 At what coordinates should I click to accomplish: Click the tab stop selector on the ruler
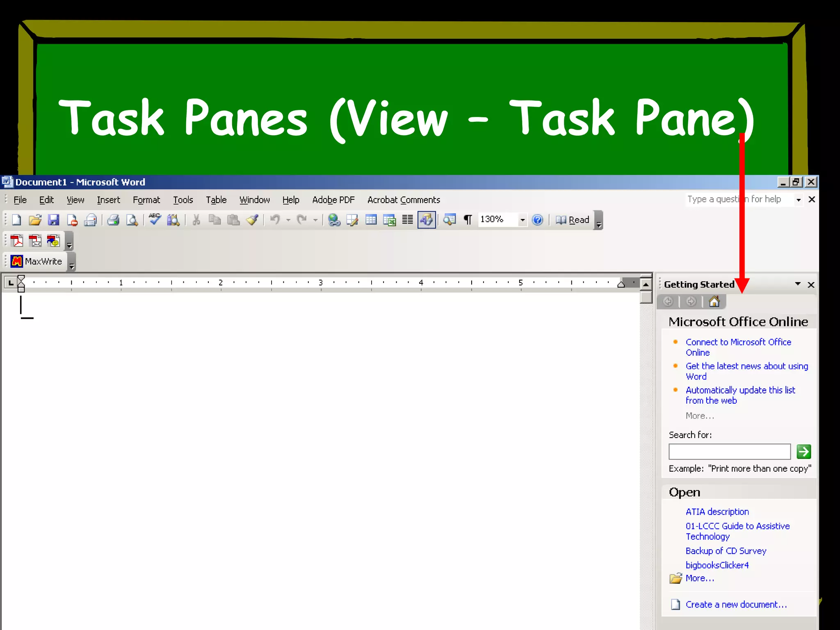pyautogui.click(x=11, y=283)
